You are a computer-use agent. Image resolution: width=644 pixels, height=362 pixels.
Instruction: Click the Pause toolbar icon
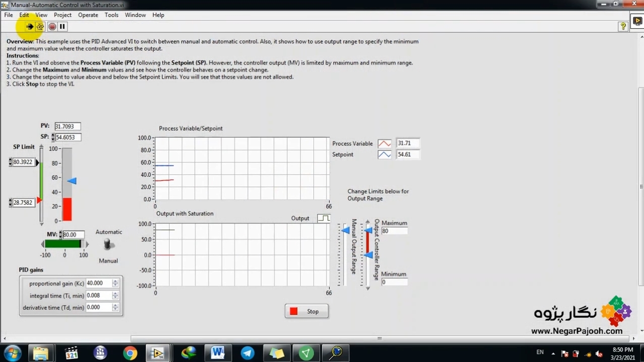[62, 27]
